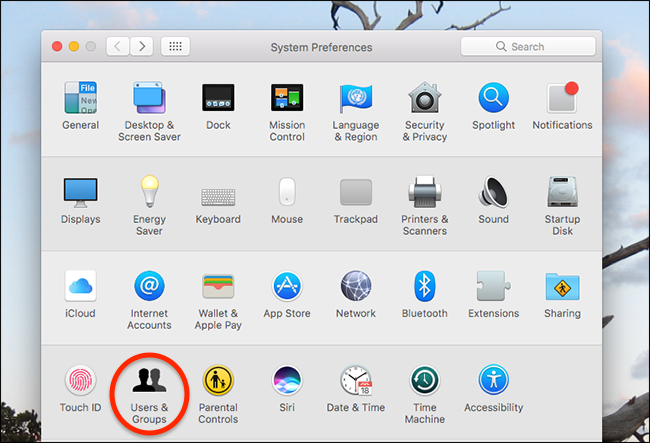Click the Forward navigation arrow
650x443 pixels.
(x=142, y=47)
